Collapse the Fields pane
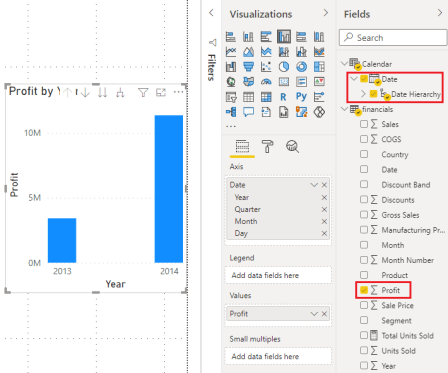This screenshot has width=448, height=373. (440, 13)
